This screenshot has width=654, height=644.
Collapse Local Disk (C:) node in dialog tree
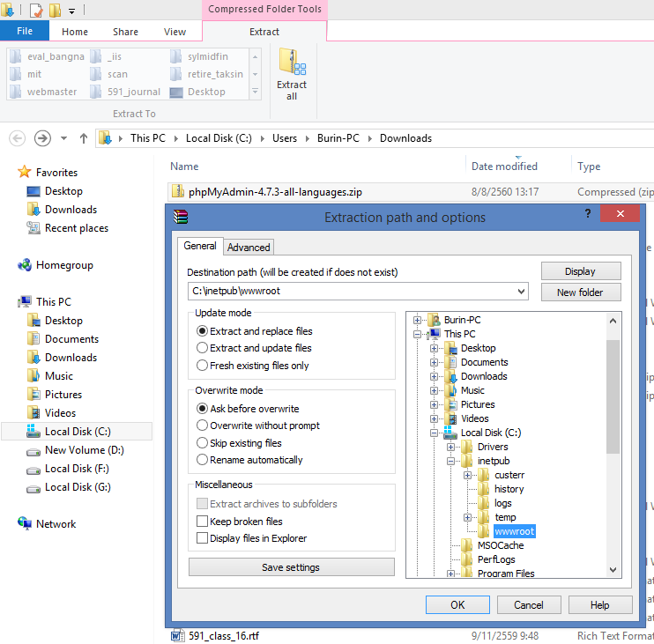(434, 433)
